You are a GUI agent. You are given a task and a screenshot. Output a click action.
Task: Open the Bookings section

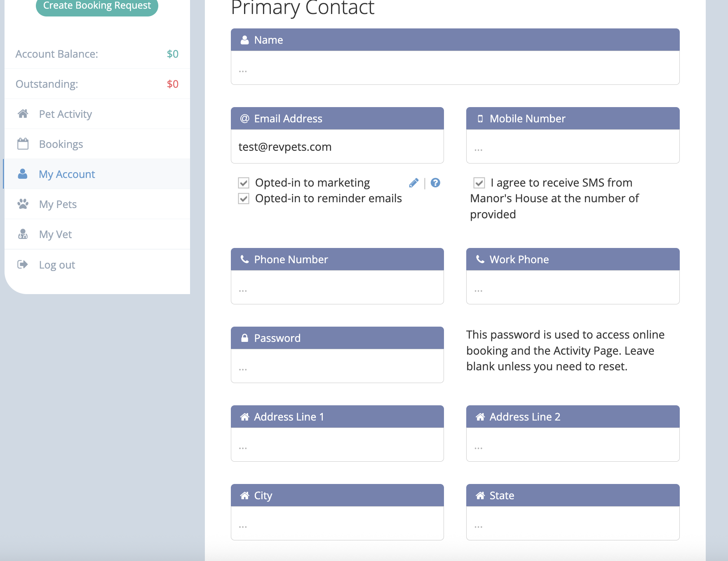coord(61,144)
